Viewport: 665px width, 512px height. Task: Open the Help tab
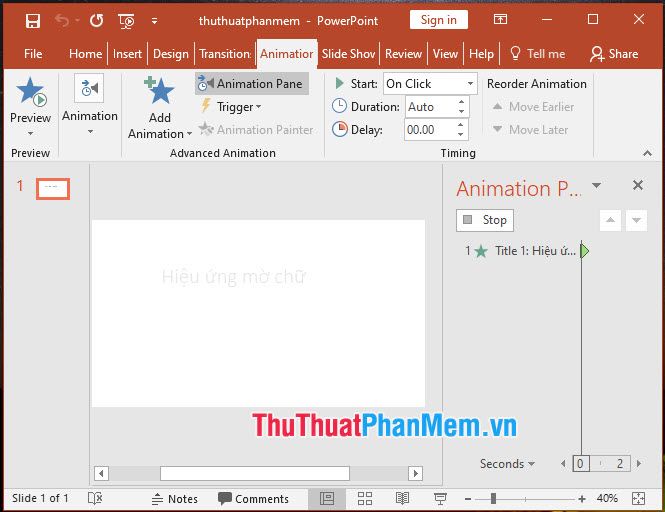tap(481, 54)
